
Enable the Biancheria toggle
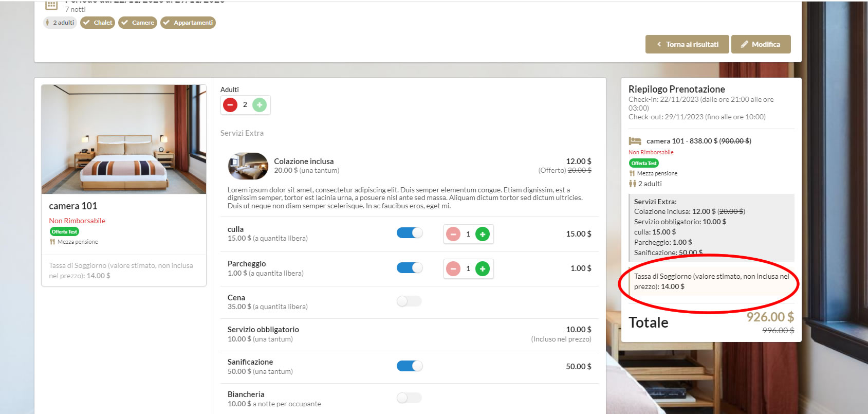[x=410, y=398]
